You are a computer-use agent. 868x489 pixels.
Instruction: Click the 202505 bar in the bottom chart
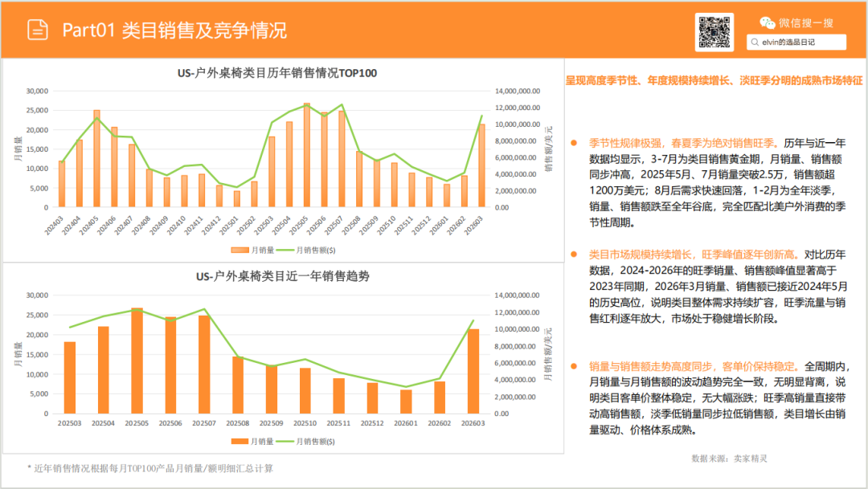point(137,361)
